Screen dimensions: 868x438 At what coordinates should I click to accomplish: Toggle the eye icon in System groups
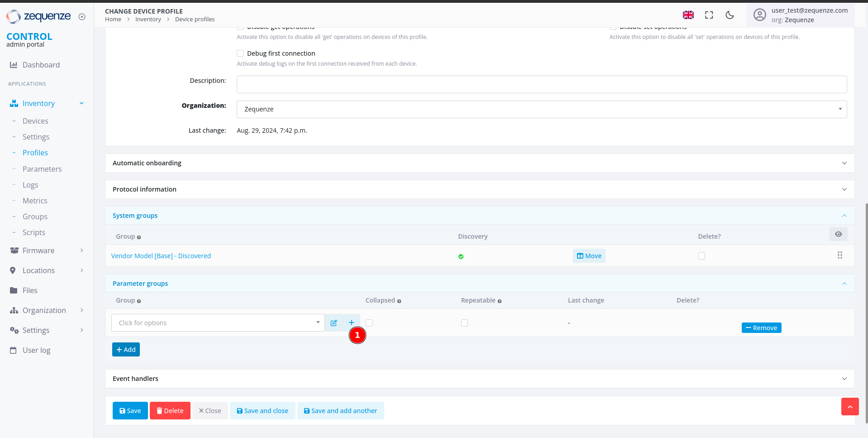[x=838, y=234]
